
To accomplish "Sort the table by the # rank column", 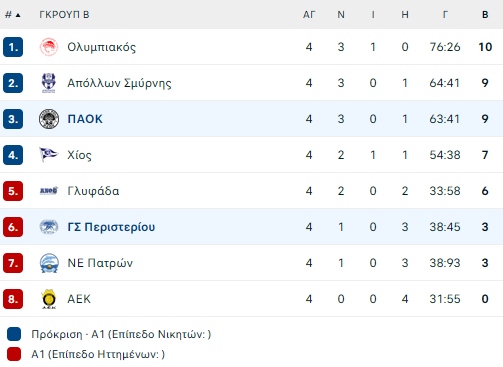I will point(12,15).
